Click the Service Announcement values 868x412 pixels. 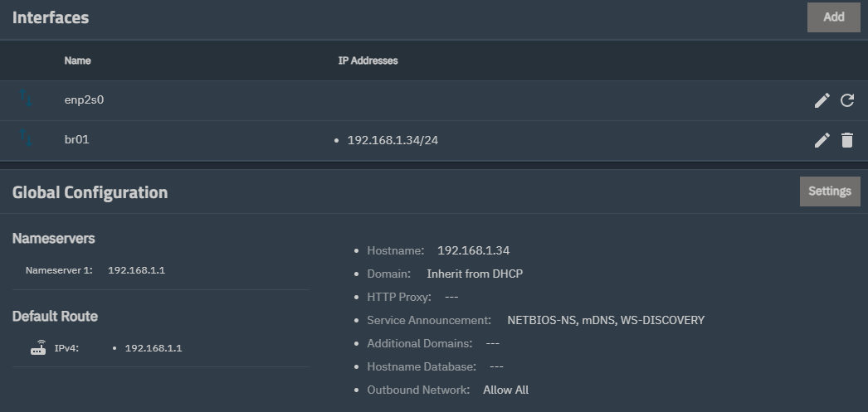(x=606, y=320)
